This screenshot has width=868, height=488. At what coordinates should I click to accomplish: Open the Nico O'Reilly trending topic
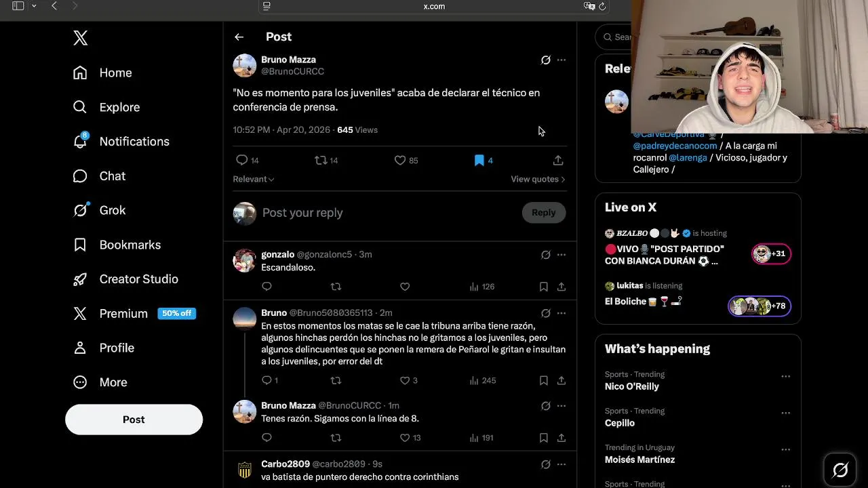pyautogui.click(x=632, y=386)
